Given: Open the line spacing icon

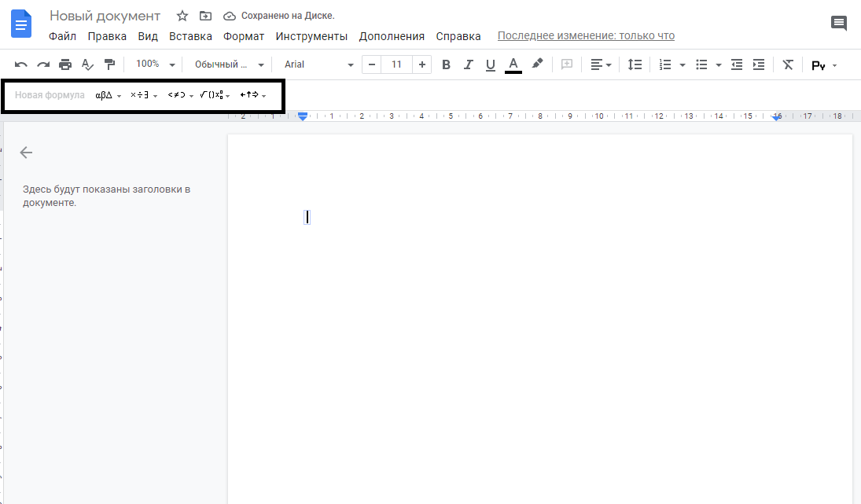Looking at the screenshot, I should pos(635,64).
